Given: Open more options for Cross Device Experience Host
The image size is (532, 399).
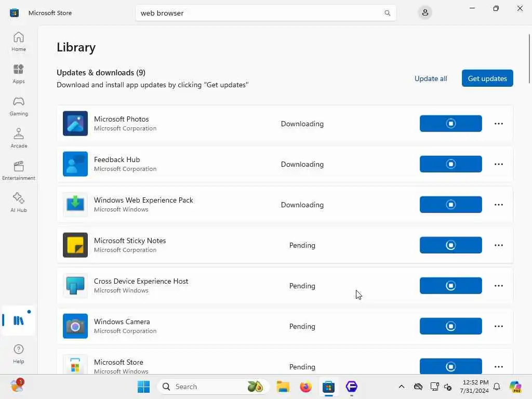Looking at the screenshot, I should pos(498,286).
